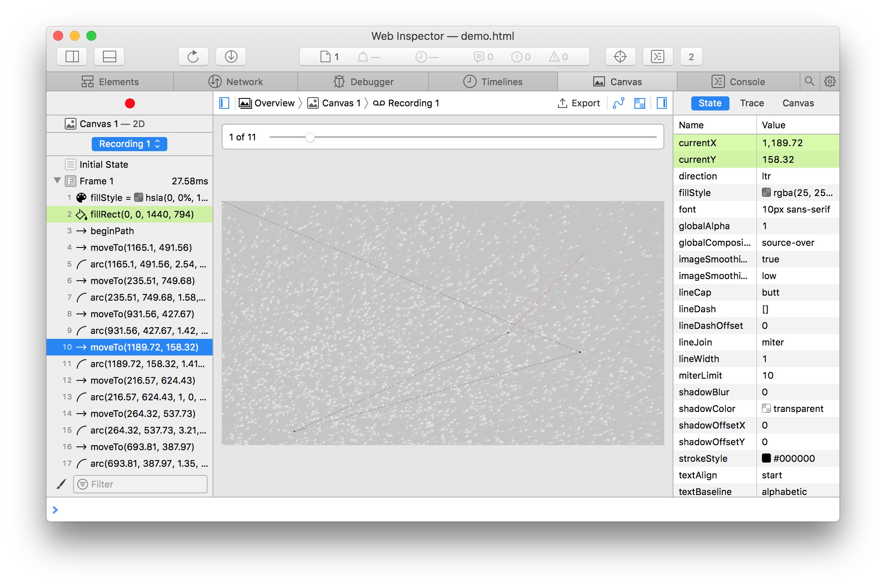Open the Timelines tab
The image size is (886, 588).
pos(493,82)
